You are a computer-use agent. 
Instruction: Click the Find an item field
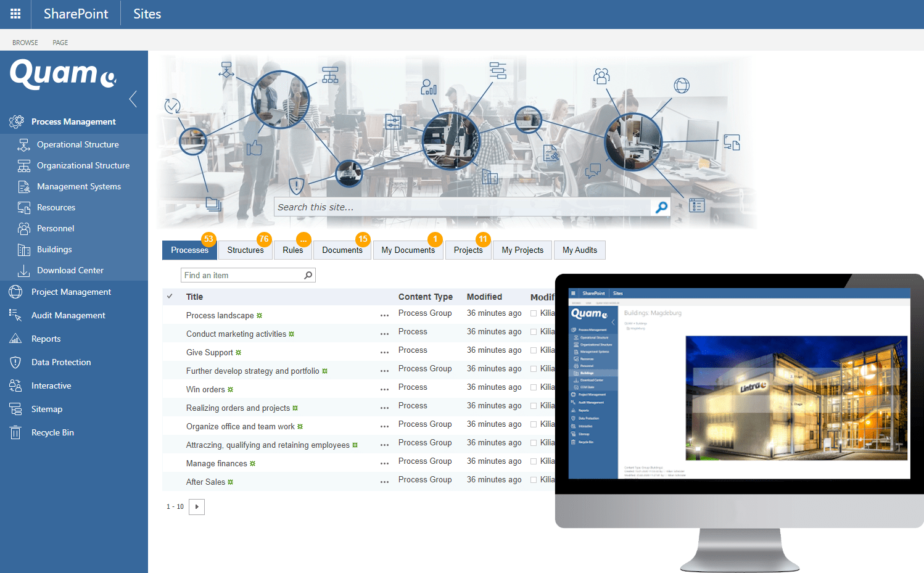[x=242, y=275]
